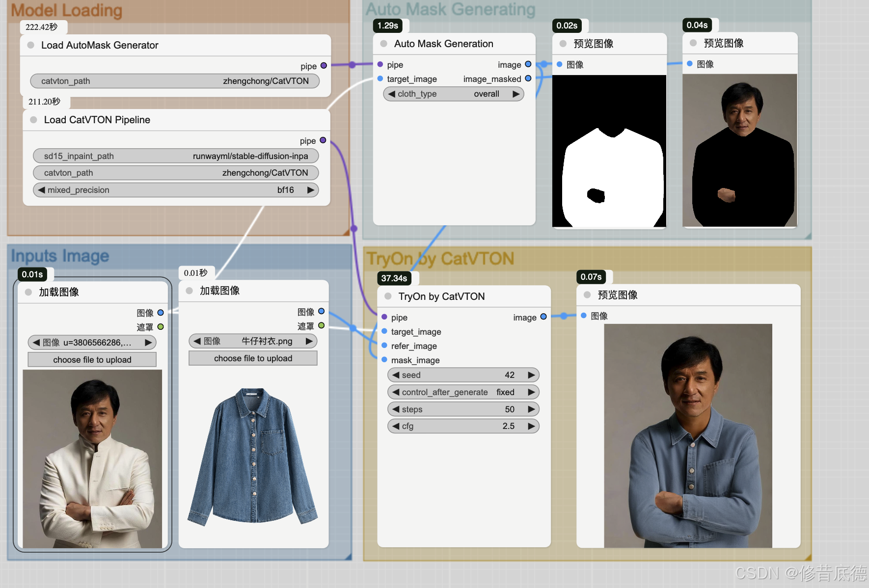Viewport: 869px width, 588px height.
Task: Click the try-on result image in denim shirt
Action: 688,436
